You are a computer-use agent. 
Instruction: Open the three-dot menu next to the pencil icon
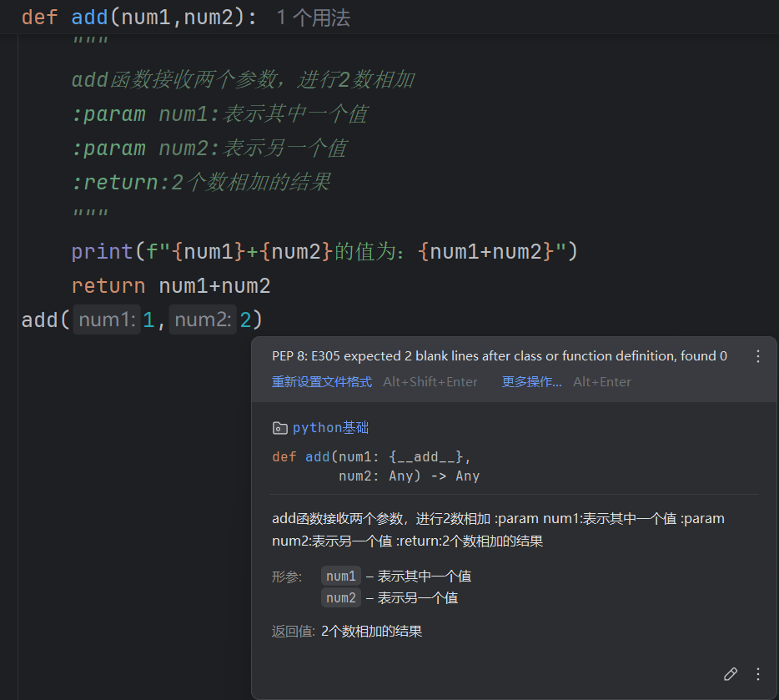click(757, 674)
